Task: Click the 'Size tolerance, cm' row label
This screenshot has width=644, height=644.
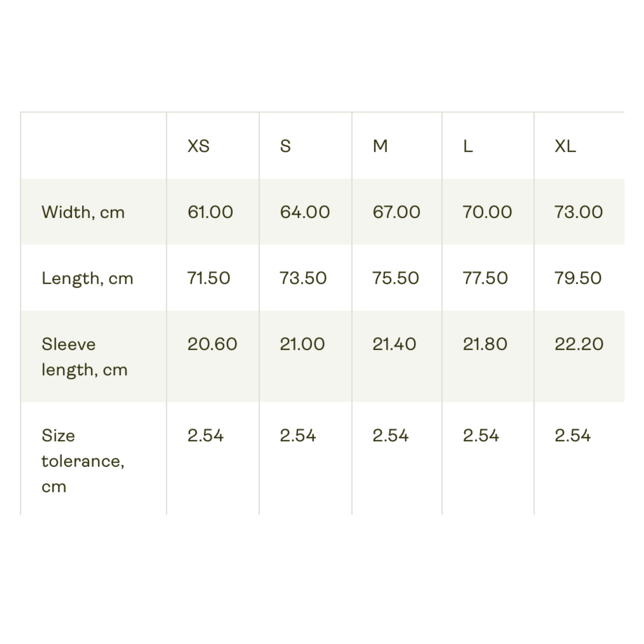Action: coord(83,461)
